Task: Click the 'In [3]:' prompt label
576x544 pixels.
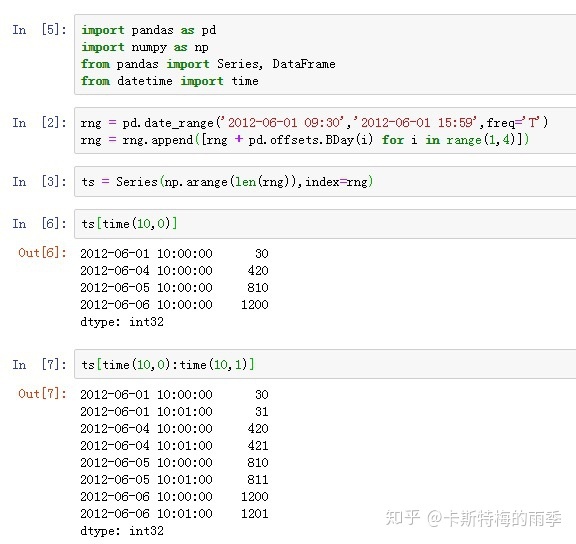Action: [40, 181]
